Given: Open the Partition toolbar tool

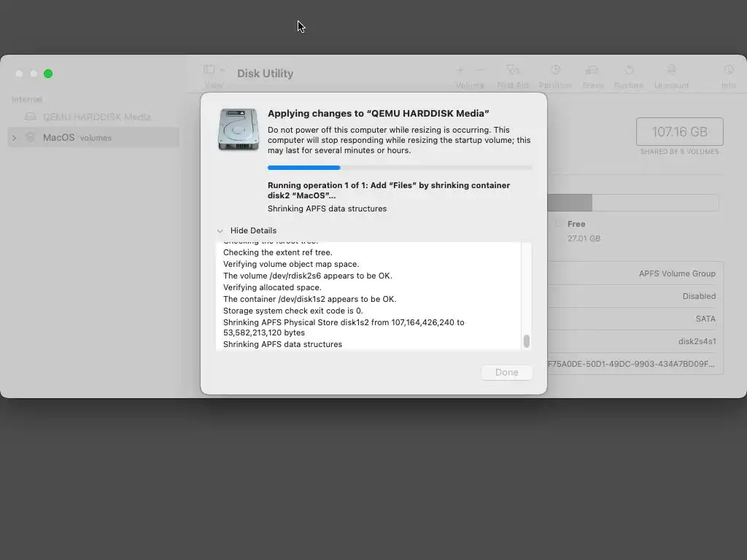Looking at the screenshot, I should 555,70.
